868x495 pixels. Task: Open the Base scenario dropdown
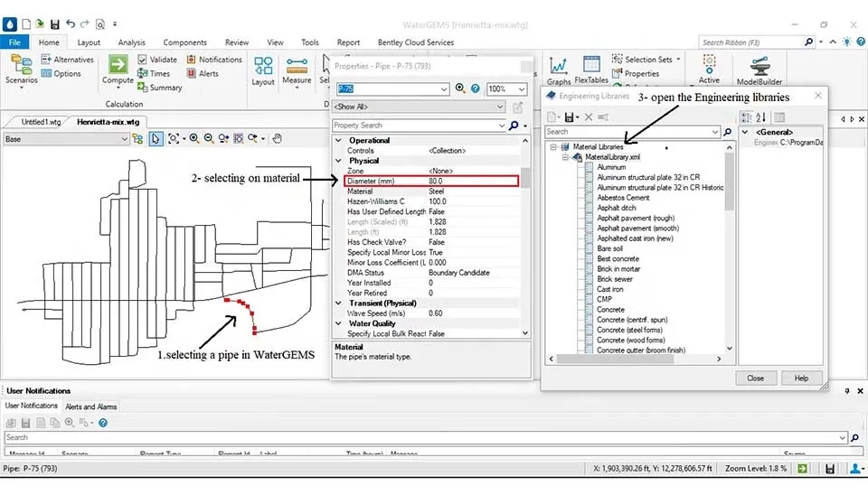click(x=124, y=139)
